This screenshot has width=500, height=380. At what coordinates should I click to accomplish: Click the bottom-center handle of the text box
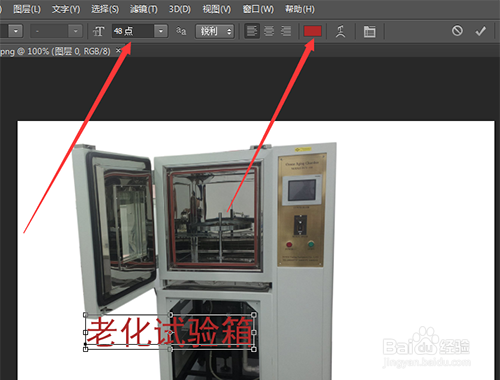tap(170, 349)
